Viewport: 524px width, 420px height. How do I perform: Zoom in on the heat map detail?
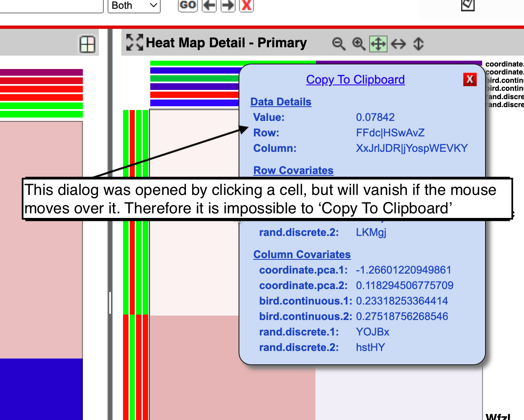pyautogui.click(x=358, y=44)
